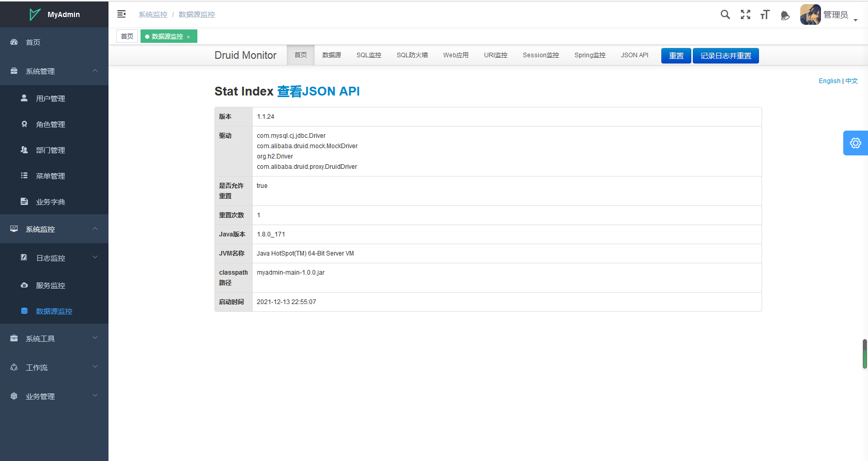Screen dimensions: 868x461
Task: Click the MyAdmin logo icon
Action: coord(35,14)
